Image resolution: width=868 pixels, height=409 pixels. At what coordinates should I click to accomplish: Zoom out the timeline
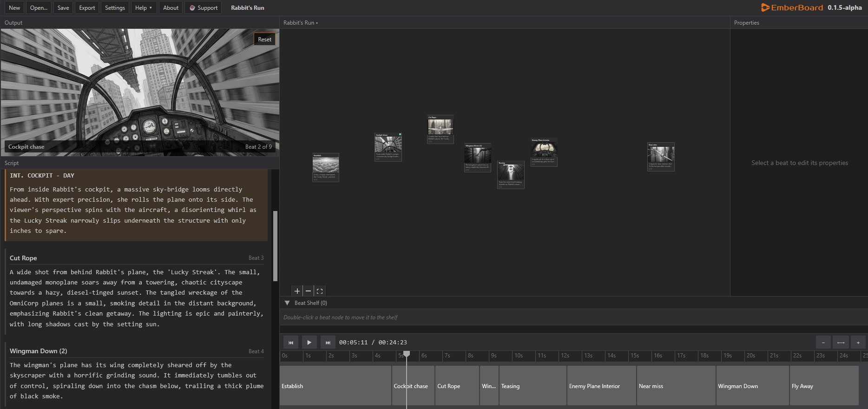pyautogui.click(x=823, y=343)
